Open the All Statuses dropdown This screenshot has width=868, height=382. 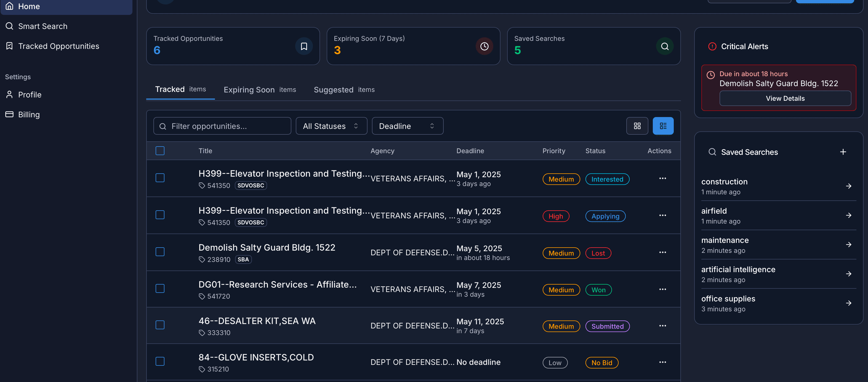point(331,126)
